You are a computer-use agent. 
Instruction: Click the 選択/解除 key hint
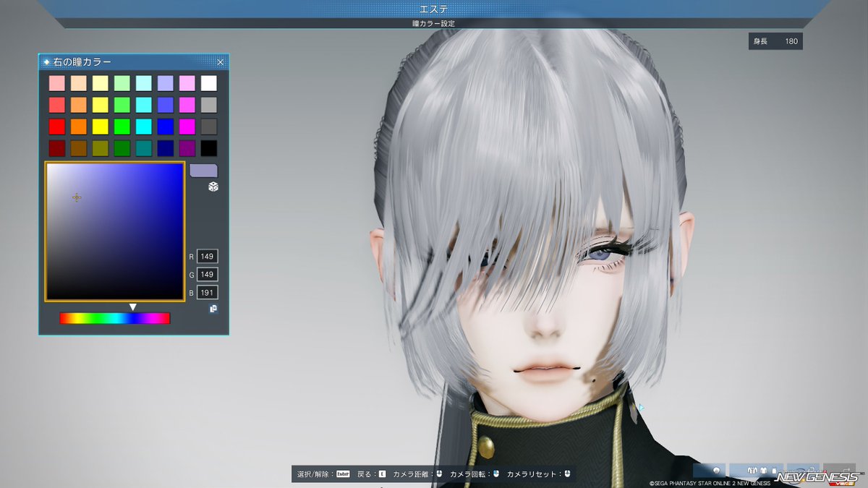pyautogui.click(x=323, y=474)
